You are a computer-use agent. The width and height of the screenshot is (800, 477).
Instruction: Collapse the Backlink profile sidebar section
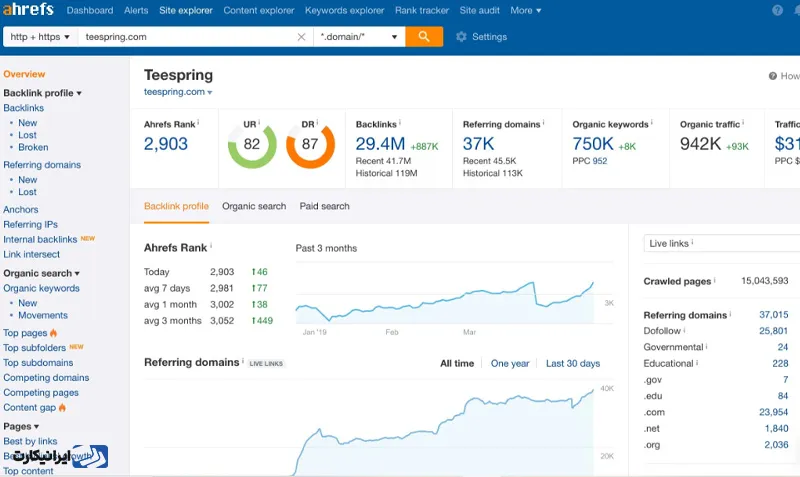point(42,93)
